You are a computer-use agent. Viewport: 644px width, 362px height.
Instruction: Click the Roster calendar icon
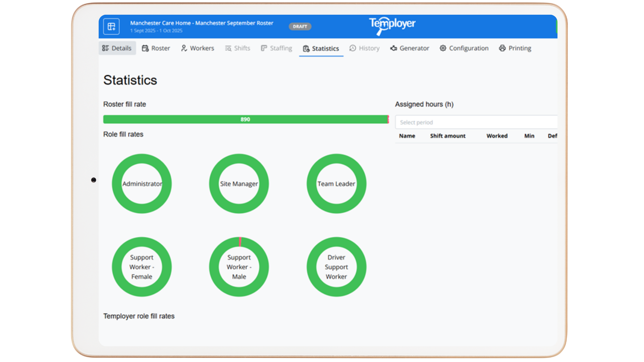(x=145, y=48)
